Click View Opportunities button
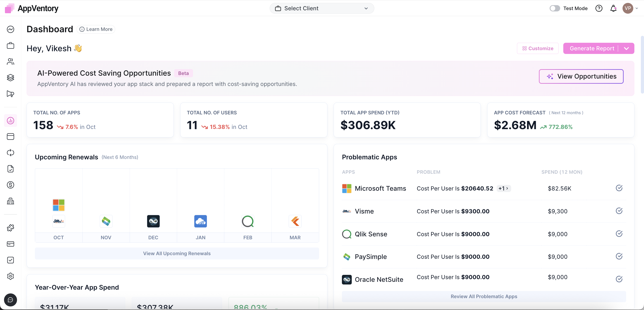 [x=581, y=76]
